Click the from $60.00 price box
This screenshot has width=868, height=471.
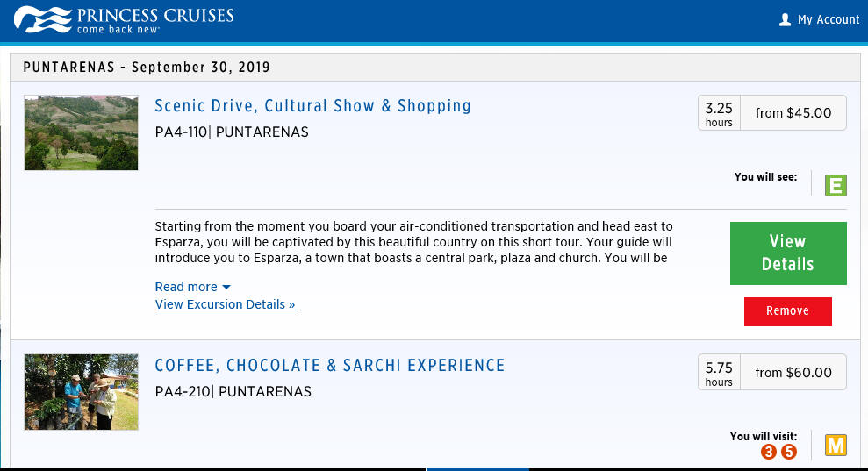pyautogui.click(x=793, y=373)
